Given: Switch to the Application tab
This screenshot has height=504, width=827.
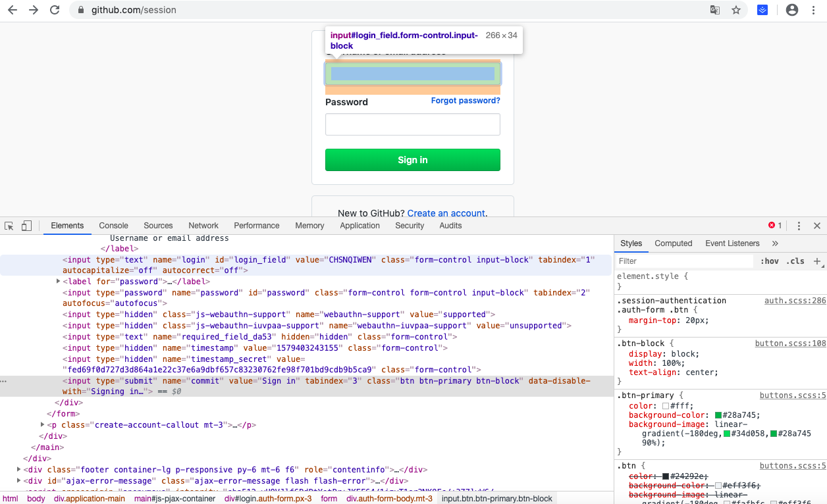Looking at the screenshot, I should (x=360, y=226).
